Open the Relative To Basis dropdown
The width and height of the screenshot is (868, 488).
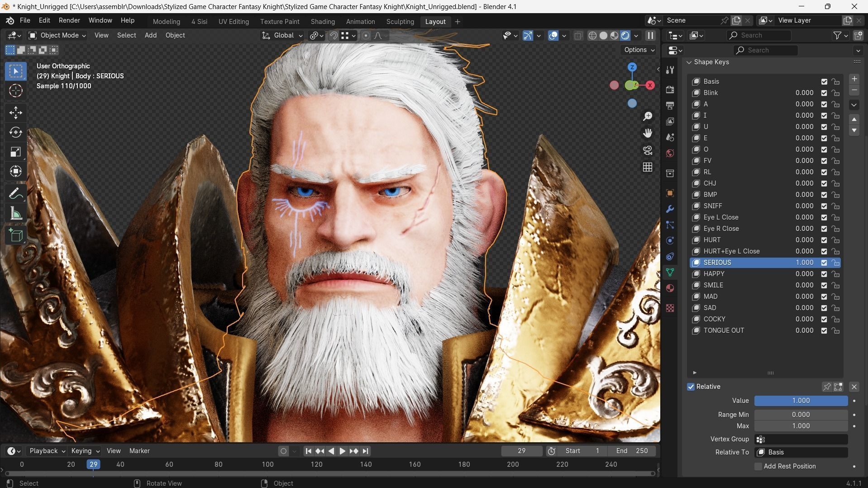(x=801, y=452)
